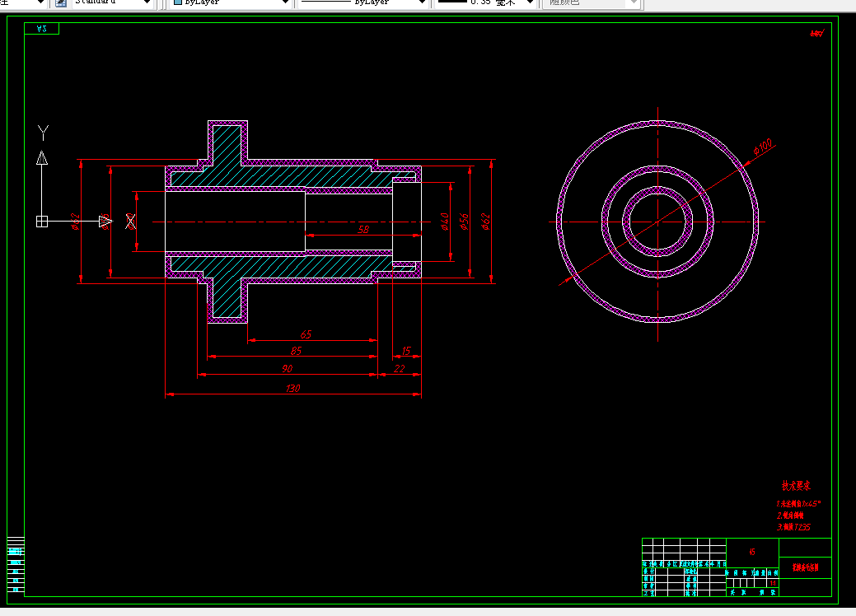856x616 pixels.
Task: Select the φ62 dimension right of section
Action: tap(485, 222)
